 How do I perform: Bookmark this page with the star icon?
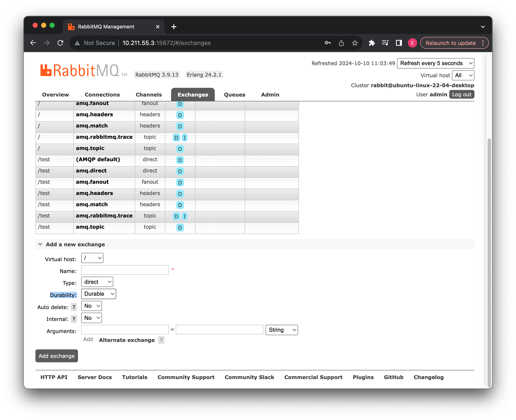tap(354, 43)
